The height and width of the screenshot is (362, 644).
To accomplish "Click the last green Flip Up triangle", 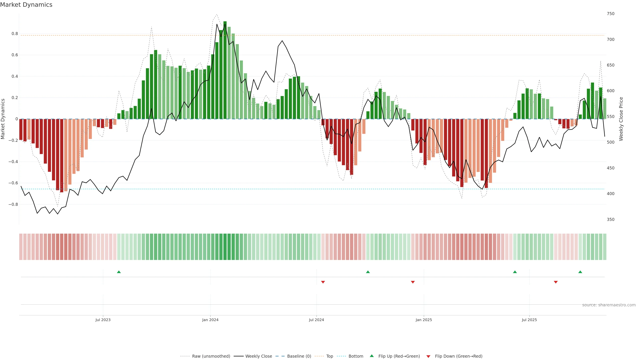I will 580,272.
